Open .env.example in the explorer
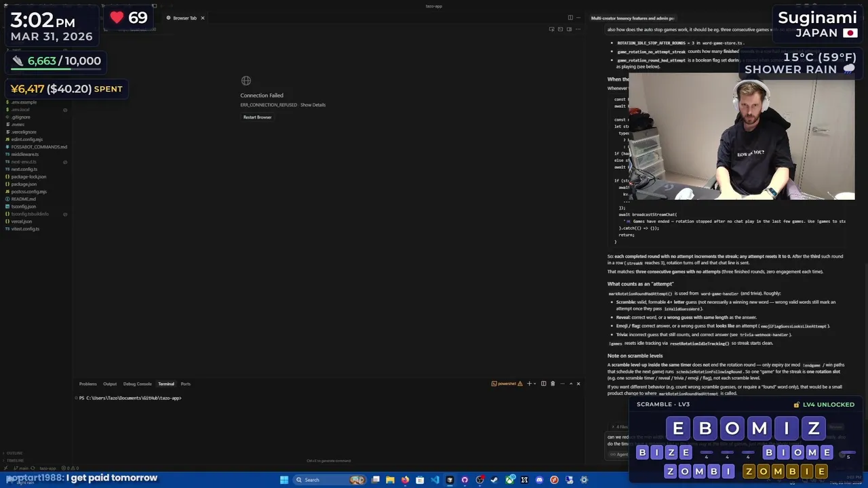Image resolution: width=868 pixels, height=488 pixels. [24, 102]
